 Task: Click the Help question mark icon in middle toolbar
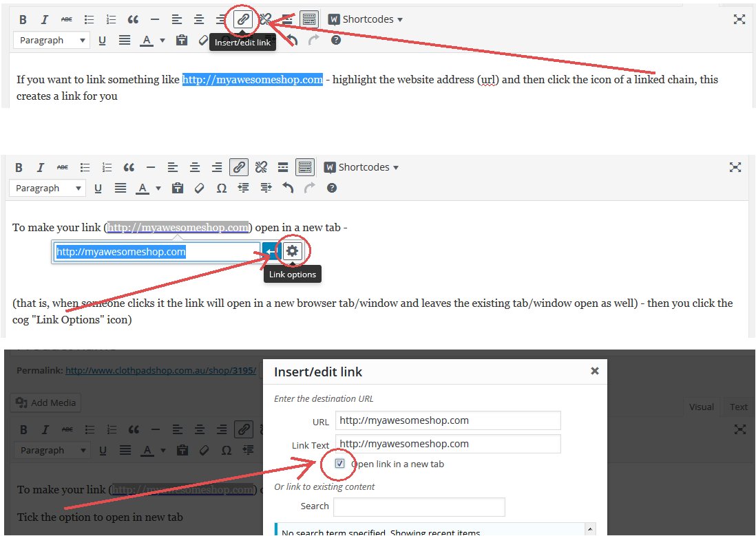pos(332,188)
